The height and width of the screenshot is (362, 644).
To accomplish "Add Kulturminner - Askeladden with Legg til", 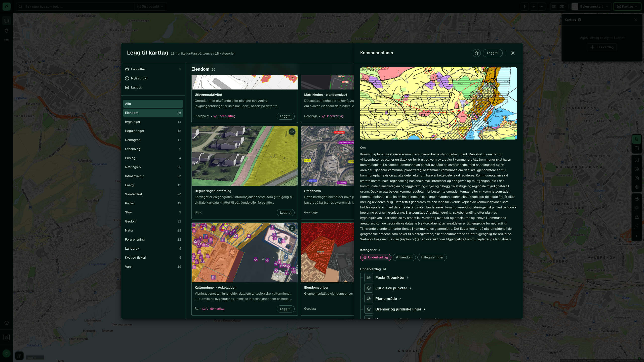I will [x=286, y=309].
